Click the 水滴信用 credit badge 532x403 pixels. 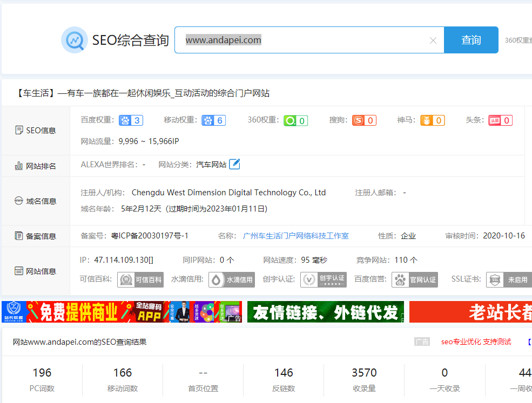tap(232, 280)
